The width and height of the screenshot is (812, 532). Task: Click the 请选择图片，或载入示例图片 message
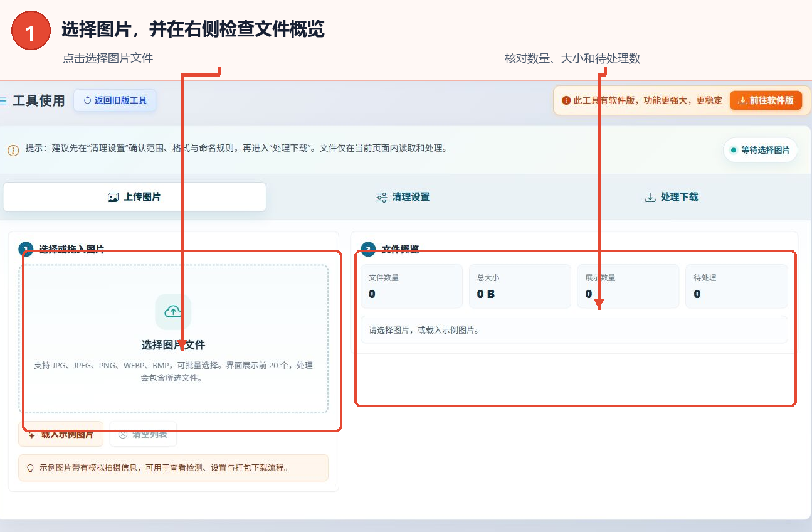(574, 329)
